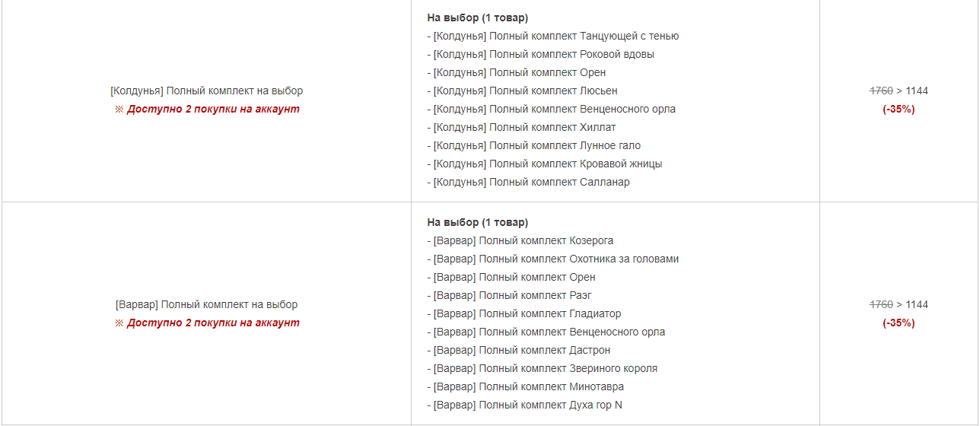Viewport: 980px width, 426px height.
Task: Select Колдунья Полный комплект Люсьен
Action: (522, 91)
